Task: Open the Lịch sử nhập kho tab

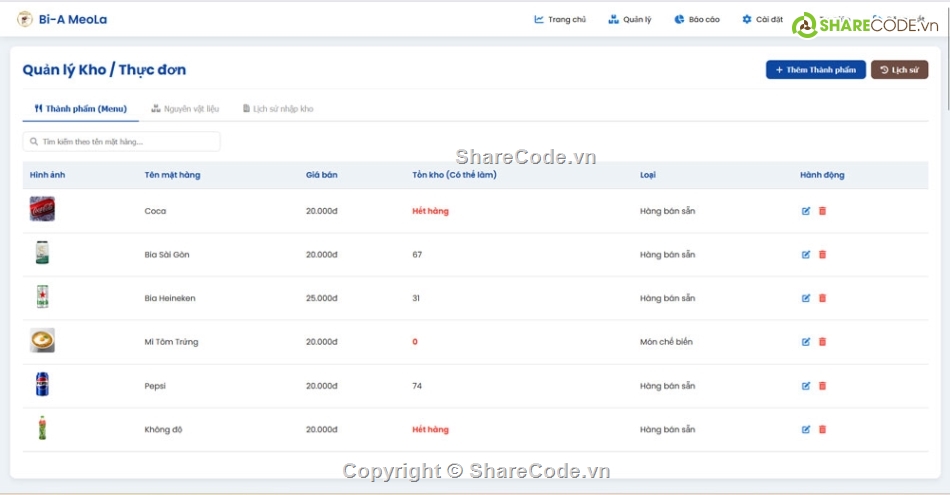Action: [277, 108]
